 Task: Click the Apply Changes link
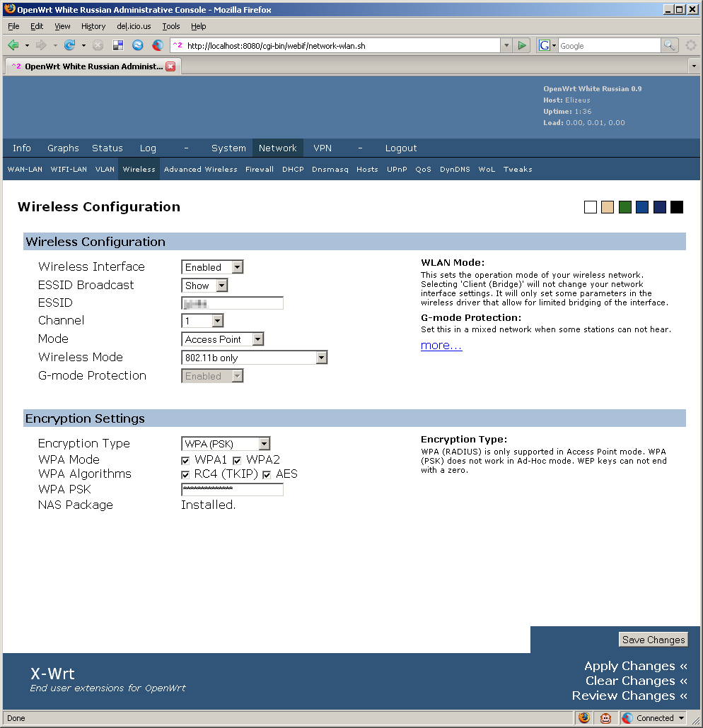point(636,666)
